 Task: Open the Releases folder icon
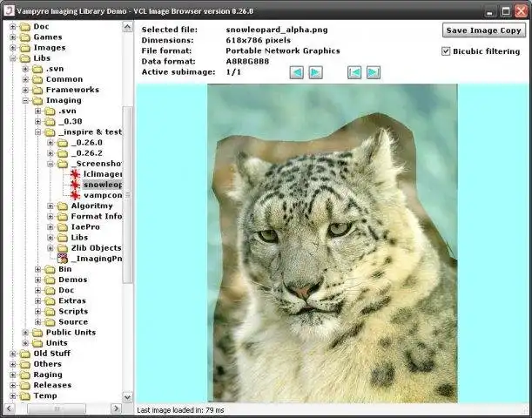[24, 385]
